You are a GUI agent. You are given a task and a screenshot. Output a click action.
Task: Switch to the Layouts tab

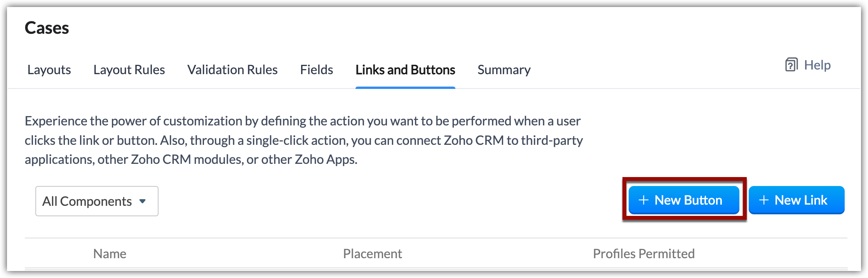click(49, 70)
